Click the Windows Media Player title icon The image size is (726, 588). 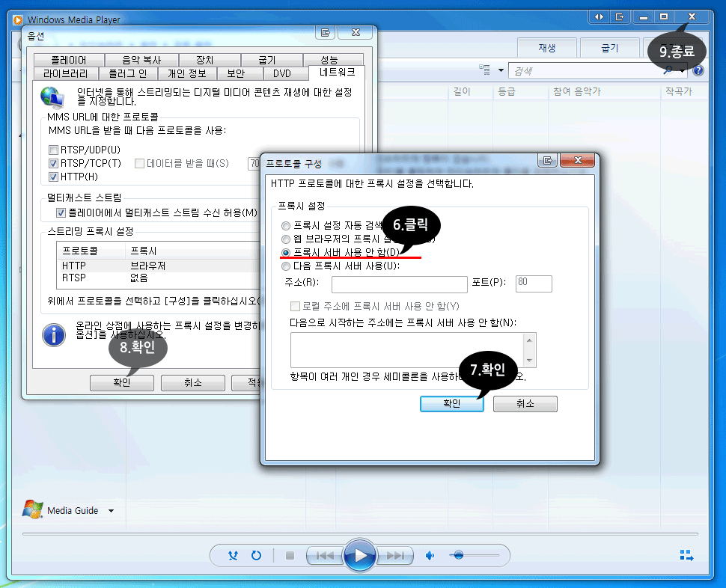pyautogui.click(x=18, y=20)
